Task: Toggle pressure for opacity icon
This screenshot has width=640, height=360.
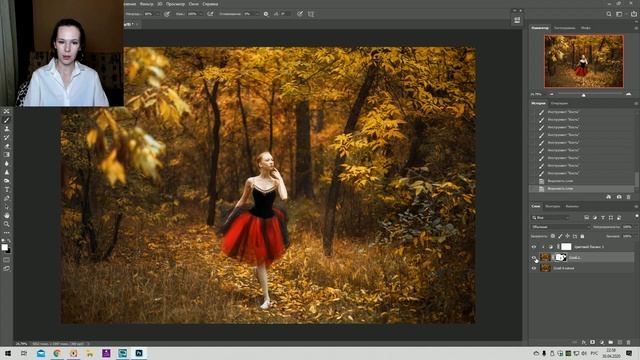Action: point(167,14)
